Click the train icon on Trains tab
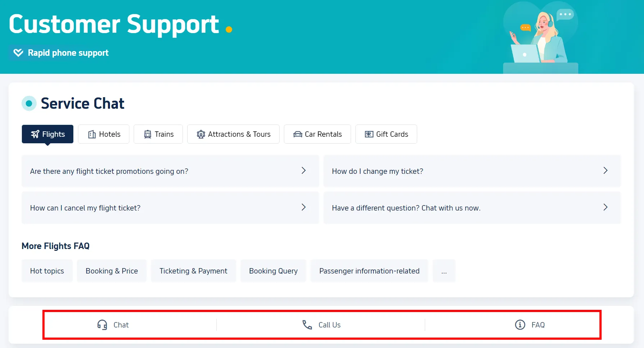 (148, 134)
